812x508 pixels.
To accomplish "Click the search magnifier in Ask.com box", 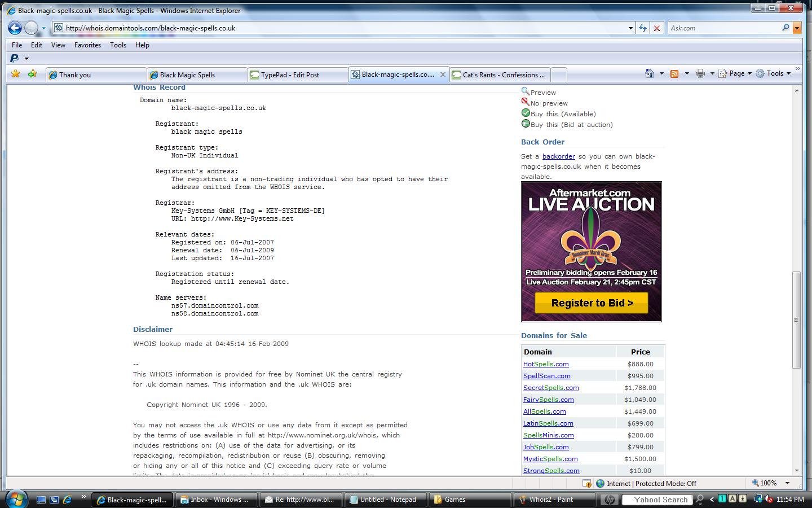I will [785, 28].
